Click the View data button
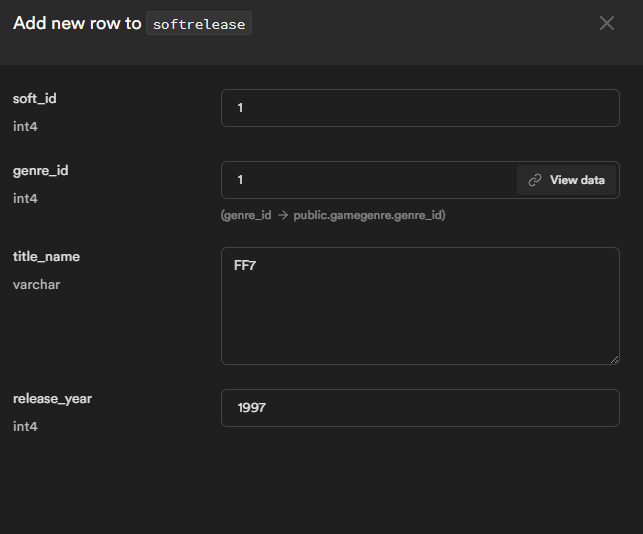The width and height of the screenshot is (643, 534). pyautogui.click(x=577, y=180)
